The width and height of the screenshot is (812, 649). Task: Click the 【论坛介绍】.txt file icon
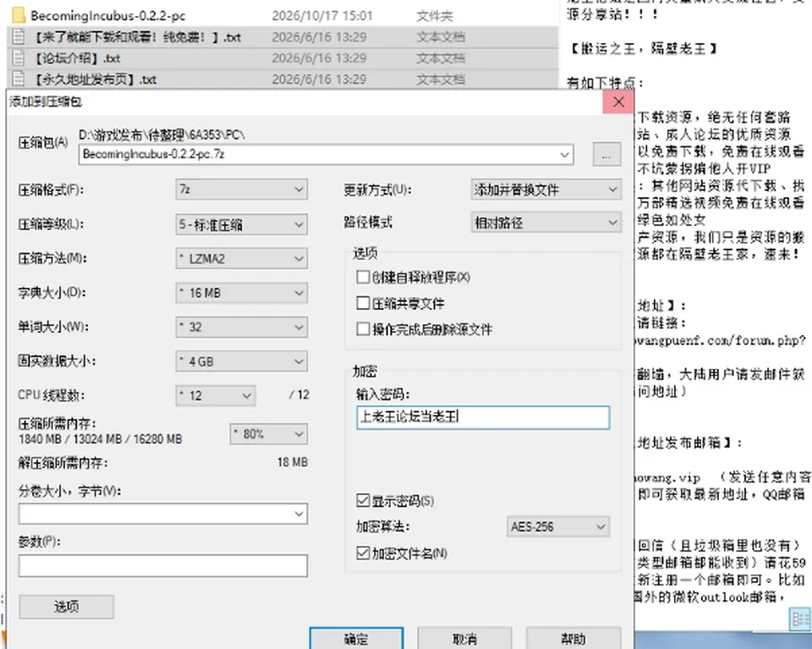pos(19,58)
